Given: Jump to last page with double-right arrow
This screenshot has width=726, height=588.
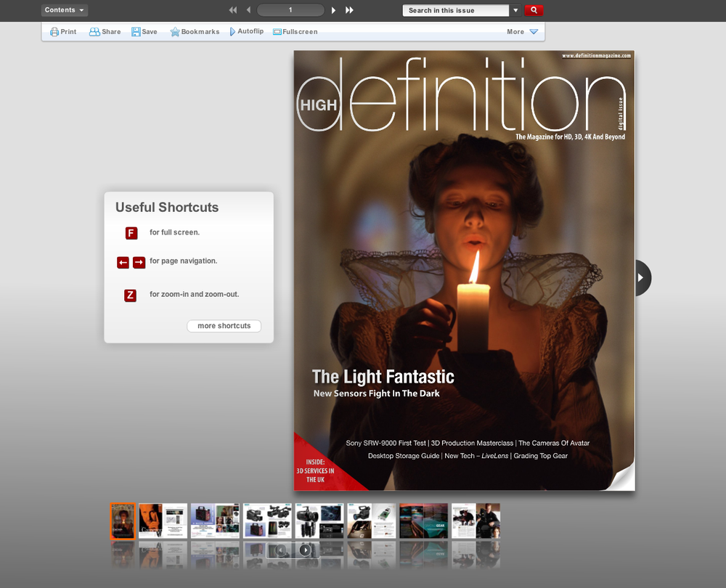Looking at the screenshot, I should click(349, 10).
